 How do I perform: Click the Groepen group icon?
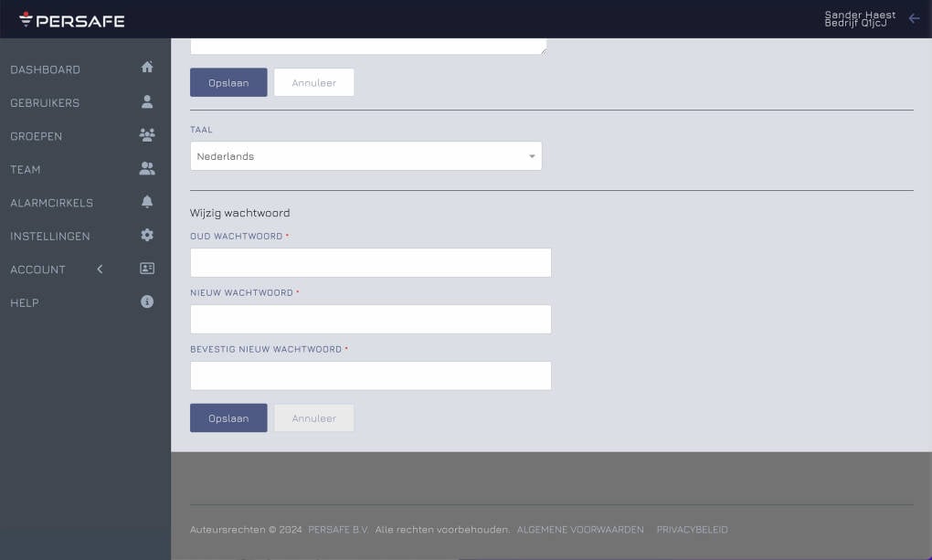(147, 135)
